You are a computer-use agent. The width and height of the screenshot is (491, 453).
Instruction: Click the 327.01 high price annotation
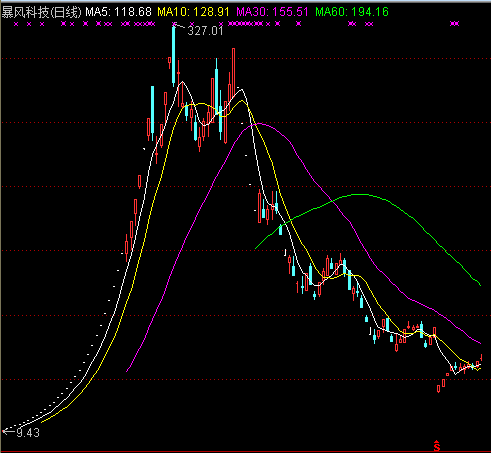click(x=205, y=31)
